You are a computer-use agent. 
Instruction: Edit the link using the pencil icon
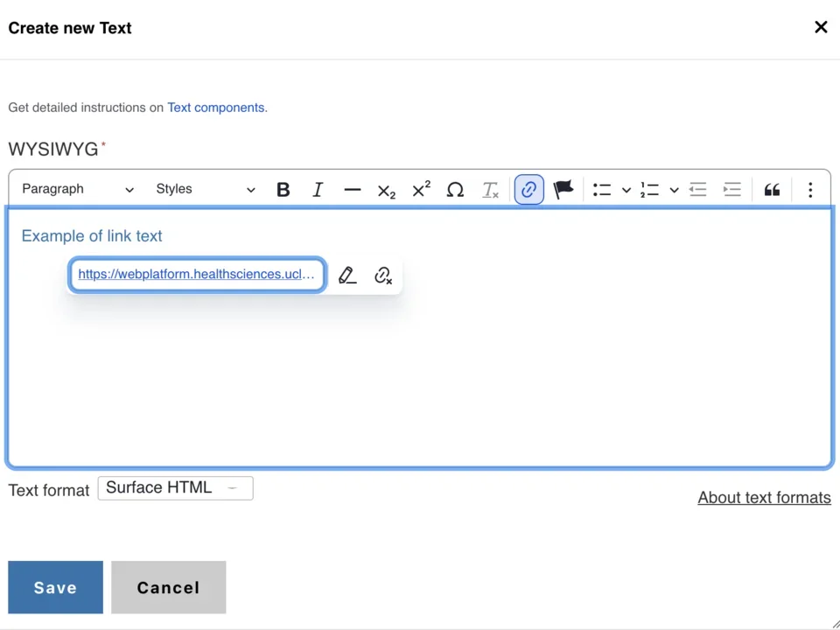(x=347, y=275)
